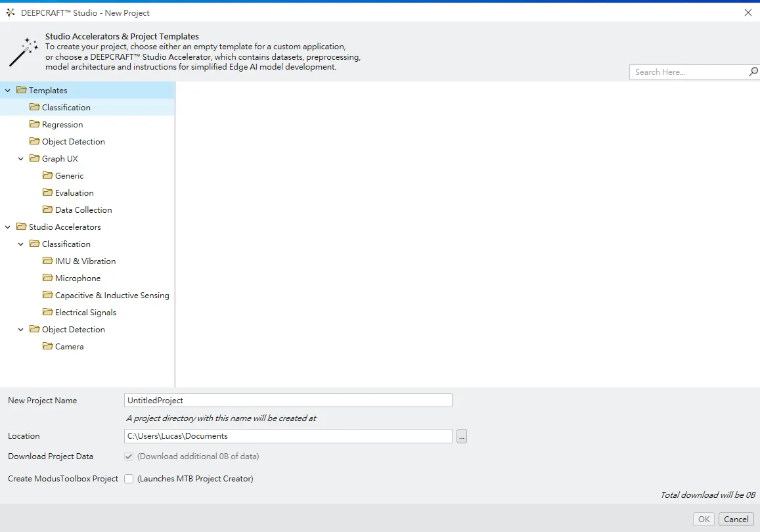
Task: Click the New Project Name field
Action: tap(288, 401)
